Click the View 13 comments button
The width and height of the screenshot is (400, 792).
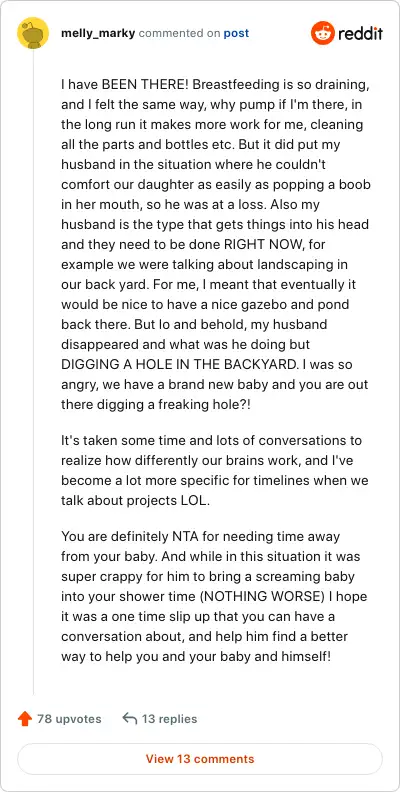(200, 759)
